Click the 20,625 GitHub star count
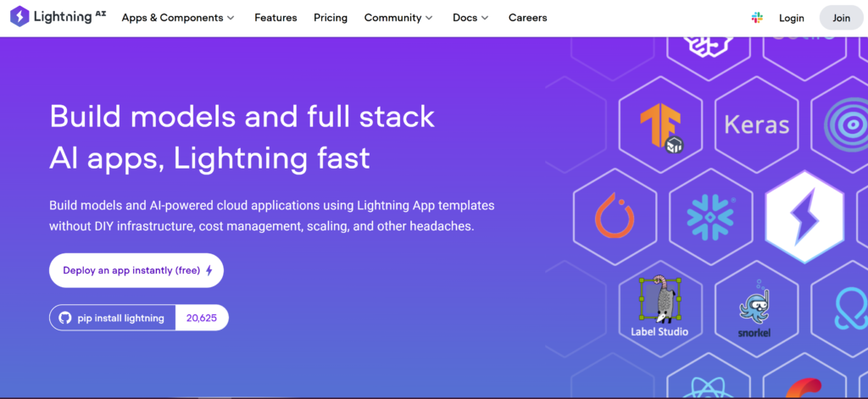868x399 pixels. tap(202, 318)
